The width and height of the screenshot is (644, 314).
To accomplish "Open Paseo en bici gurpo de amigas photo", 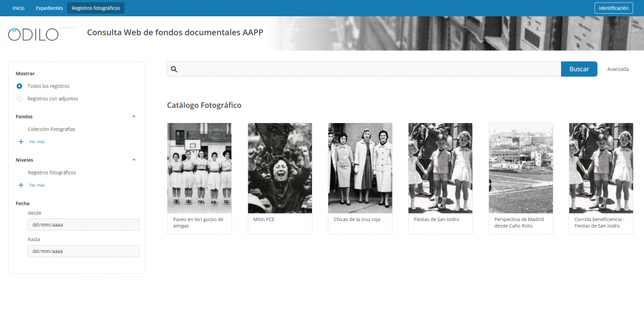I will [x=199, y=168].
